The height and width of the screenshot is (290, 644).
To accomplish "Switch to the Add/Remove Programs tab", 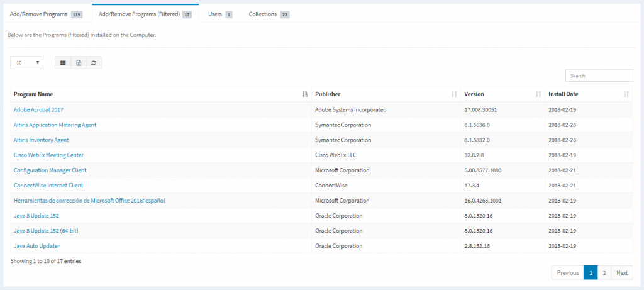I will [46, 14].
